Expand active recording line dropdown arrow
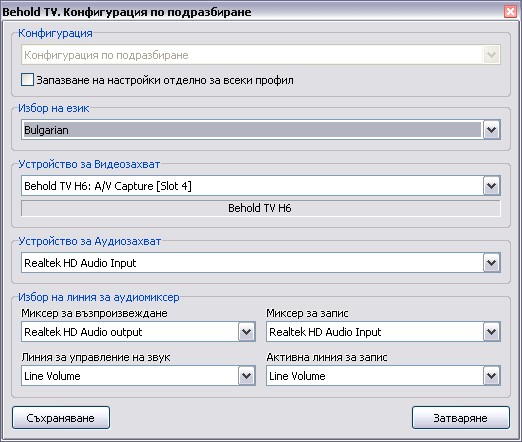522x442 pixels. coord(492,376)
